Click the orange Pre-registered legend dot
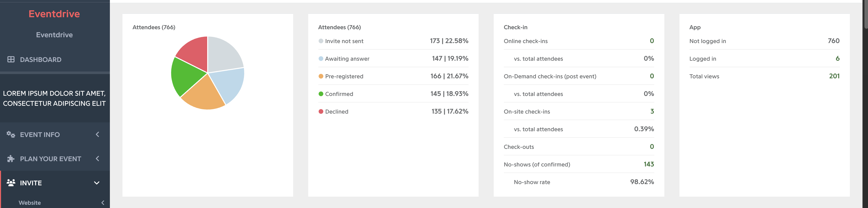The width and height of the screenshot is (868, 208). [x=321, y=76]
